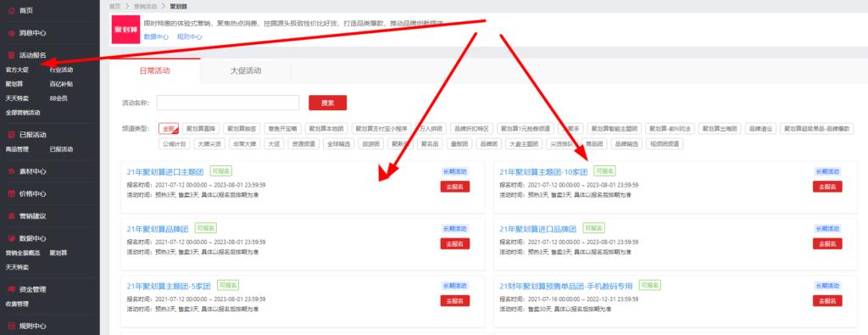The width and height of the screenshot is (868, 335).
Task: Open the 21年聚划算进口主题团 activity title
Action: (x=166, y=171)
